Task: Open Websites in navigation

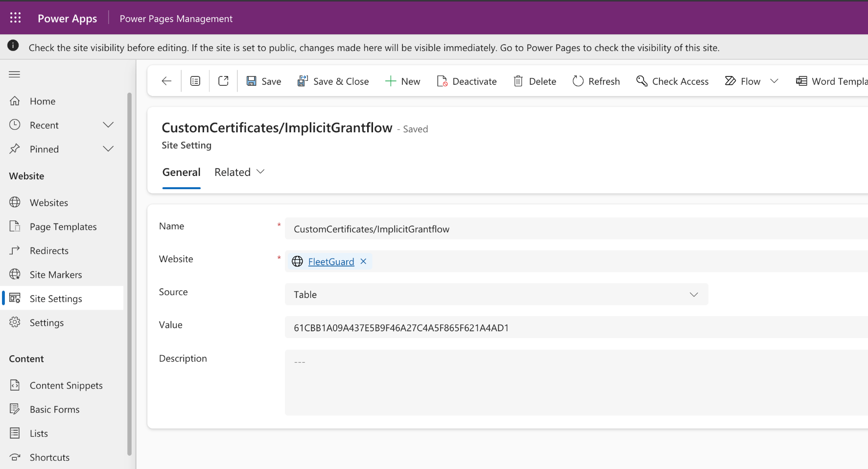Action: click(62, 202)
